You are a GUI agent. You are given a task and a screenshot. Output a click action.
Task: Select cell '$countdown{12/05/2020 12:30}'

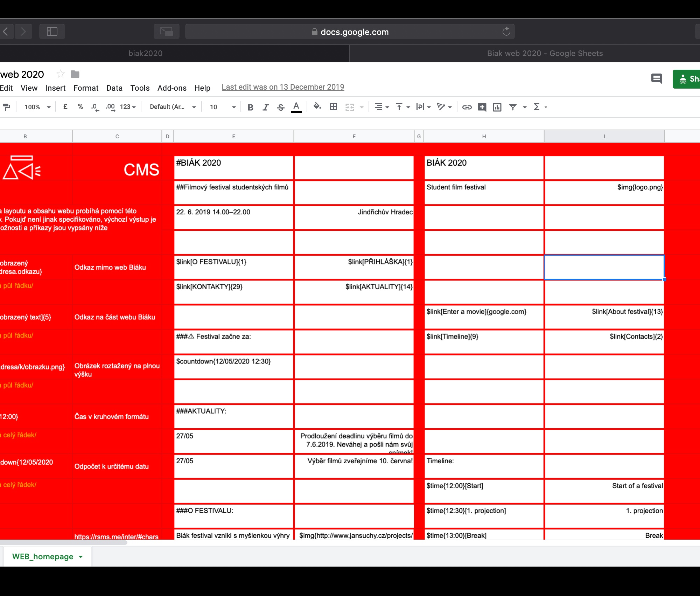pyautogui.click(x=233, y=367)
